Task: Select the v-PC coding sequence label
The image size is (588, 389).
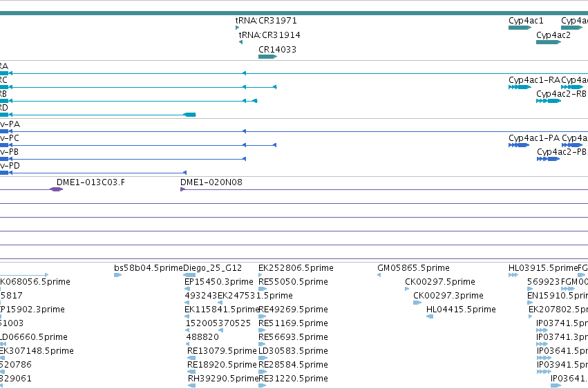Action: click(10, 138)
